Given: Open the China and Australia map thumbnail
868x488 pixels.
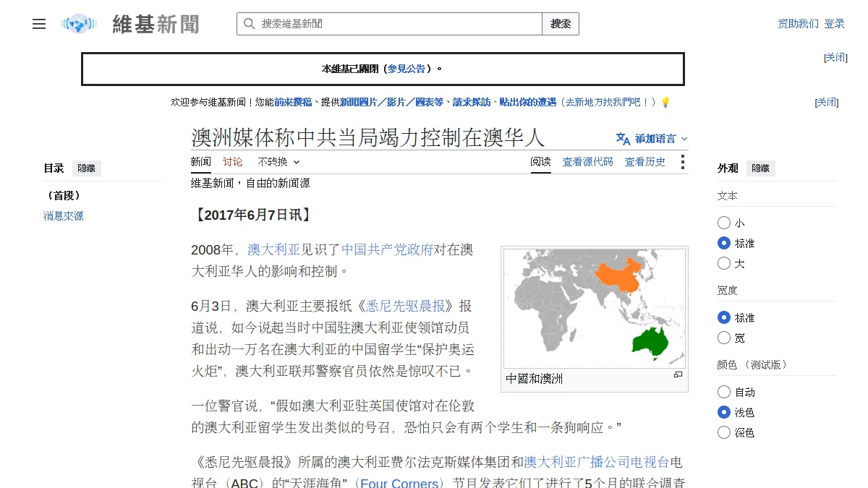Looking at the screenshot, I should pos(595,308).
